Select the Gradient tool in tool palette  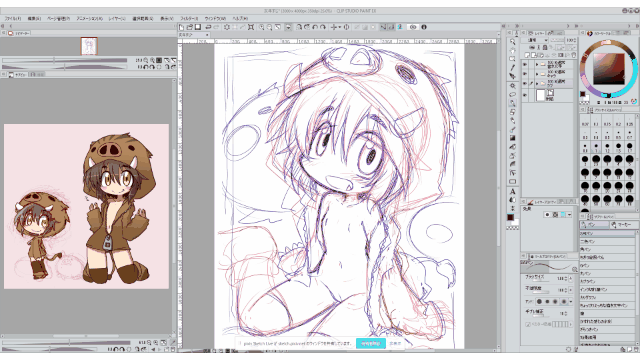pyautogui.click(x=513, y=138)
